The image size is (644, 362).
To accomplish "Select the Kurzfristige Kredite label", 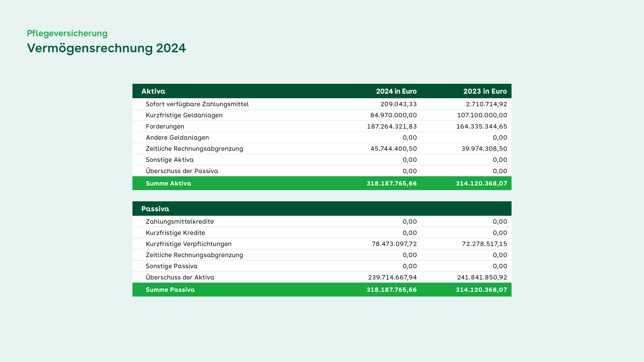I will pos(175,233).
